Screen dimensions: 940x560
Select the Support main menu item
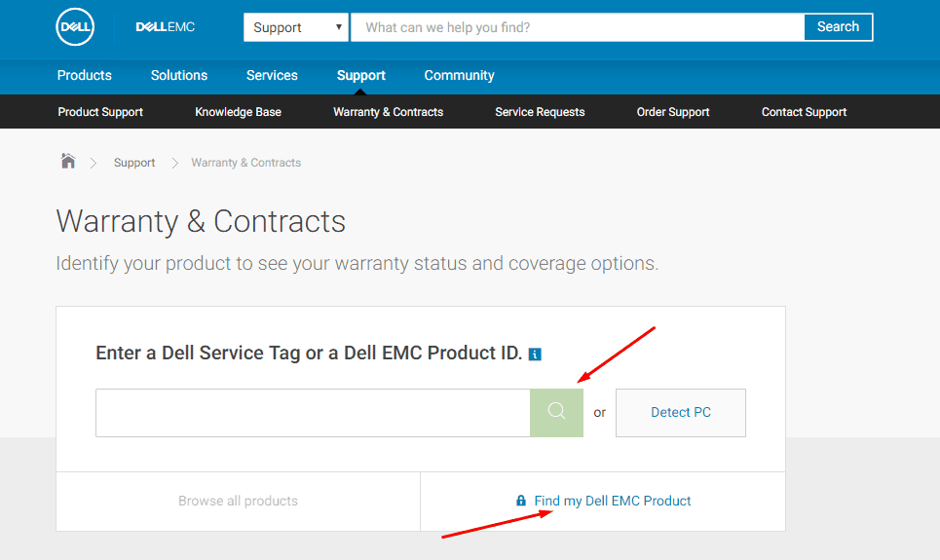click(x=360, y=76)
